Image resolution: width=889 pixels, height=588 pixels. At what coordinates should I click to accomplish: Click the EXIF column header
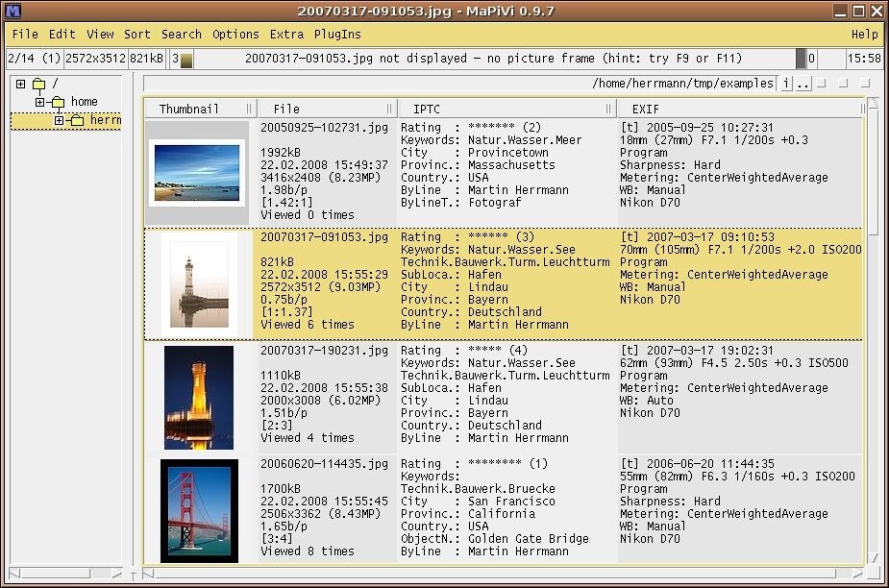pos(645,109)
